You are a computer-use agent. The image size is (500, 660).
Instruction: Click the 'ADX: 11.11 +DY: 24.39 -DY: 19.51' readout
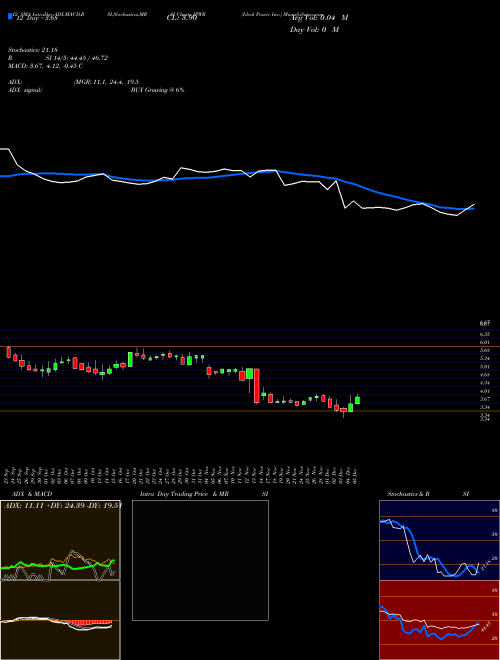[x=63, y=506]
